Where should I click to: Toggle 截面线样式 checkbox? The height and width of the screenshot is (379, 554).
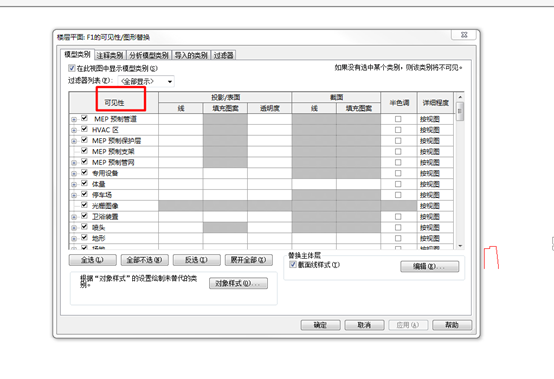tap(293, 265)
